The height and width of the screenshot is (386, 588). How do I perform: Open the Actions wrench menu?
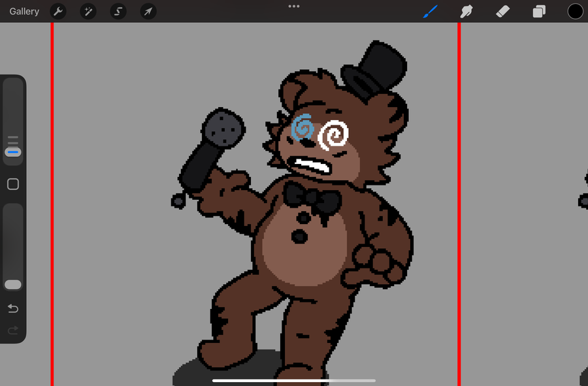pyautogui.click(x=58, y=11)
